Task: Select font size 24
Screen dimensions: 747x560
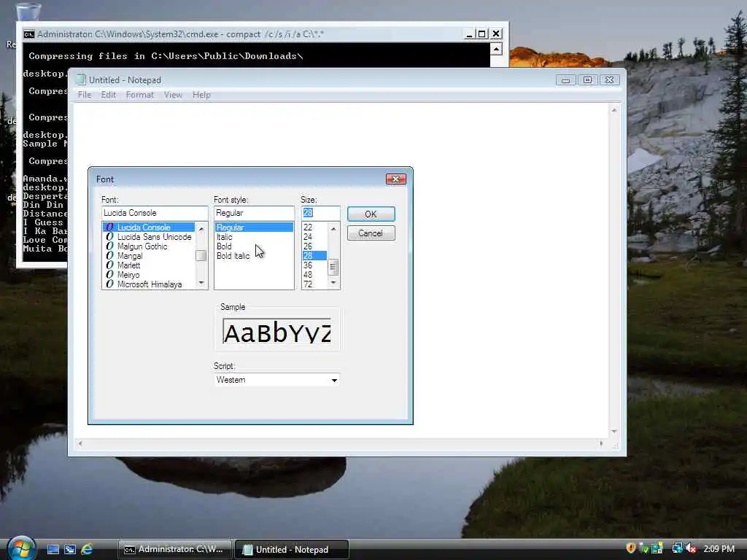Action: click(314, 237)
